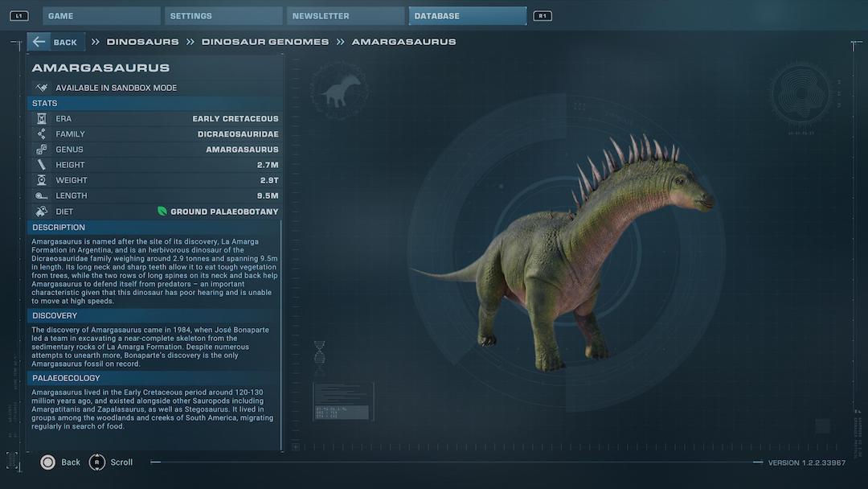Image resolution: width=868 pixels, height=489 pixels.
Task: Click the dinosaur silhouette emblem
Action: (x=339, y=90)
